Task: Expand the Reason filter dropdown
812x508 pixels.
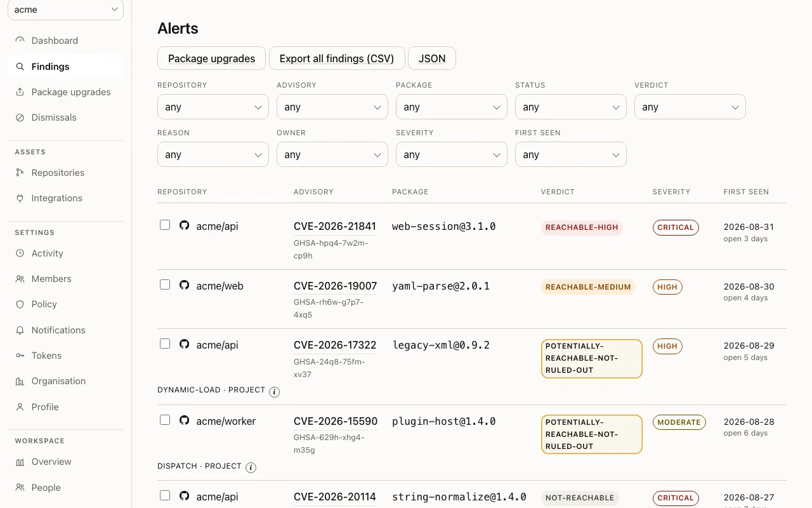Action: 213,154
